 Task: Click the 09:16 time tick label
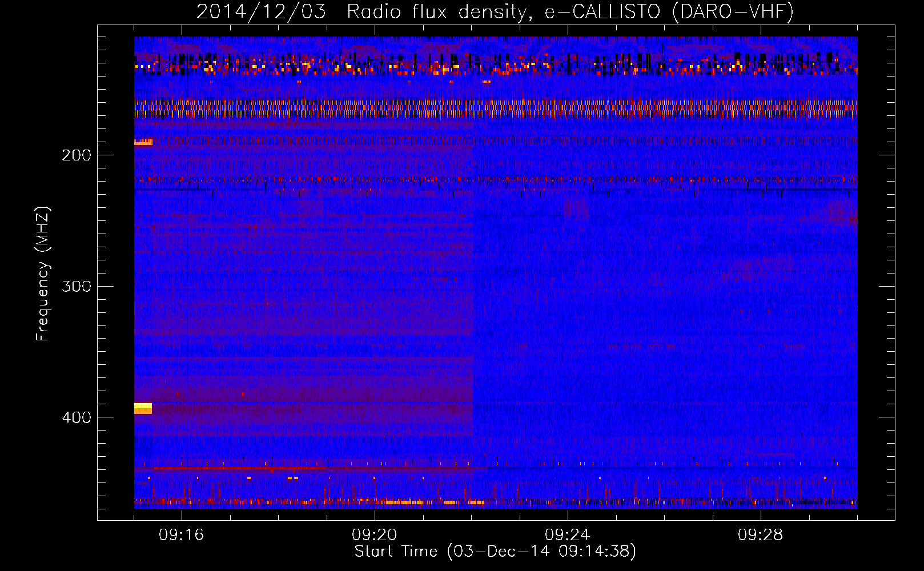[182, 535]
